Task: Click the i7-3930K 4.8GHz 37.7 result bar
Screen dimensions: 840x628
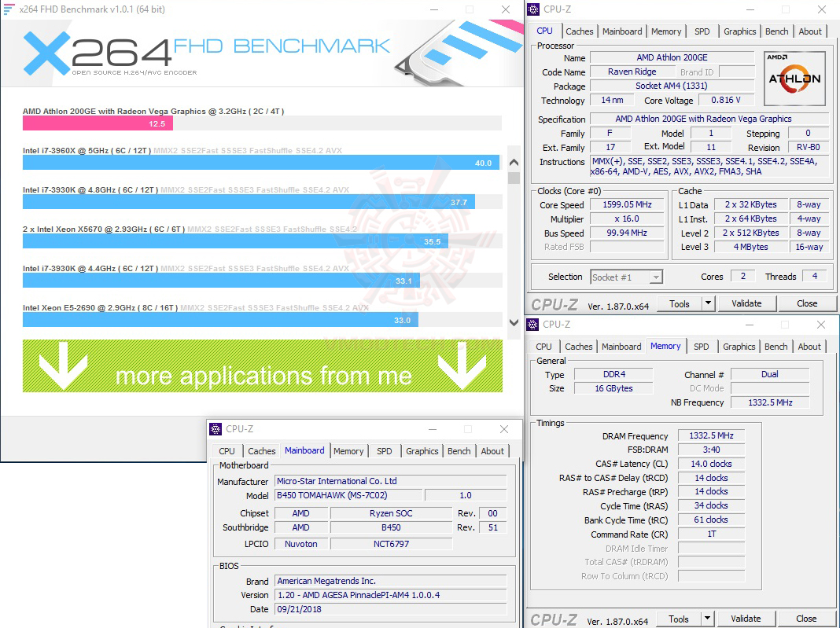Action: (249, 202)
